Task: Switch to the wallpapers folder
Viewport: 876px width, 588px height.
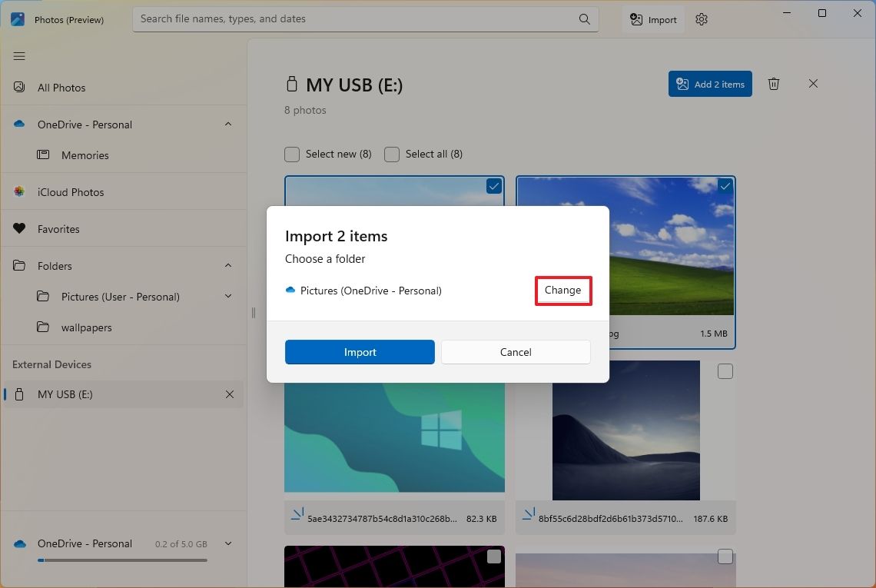Action: [x=86, y=327]
